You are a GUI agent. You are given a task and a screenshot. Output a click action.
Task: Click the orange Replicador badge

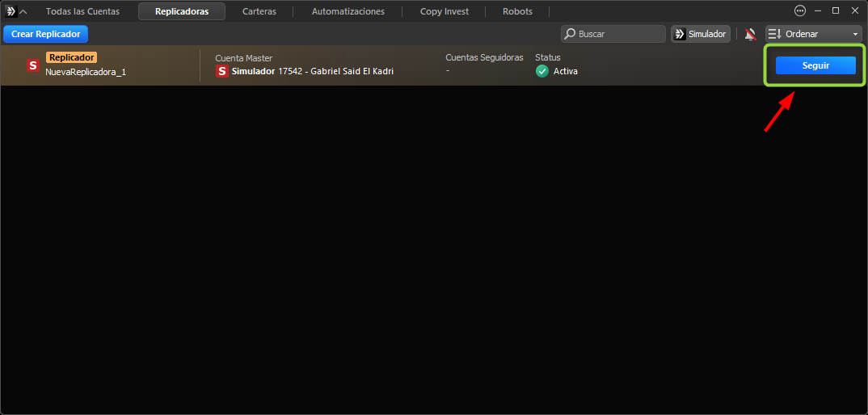71,57
